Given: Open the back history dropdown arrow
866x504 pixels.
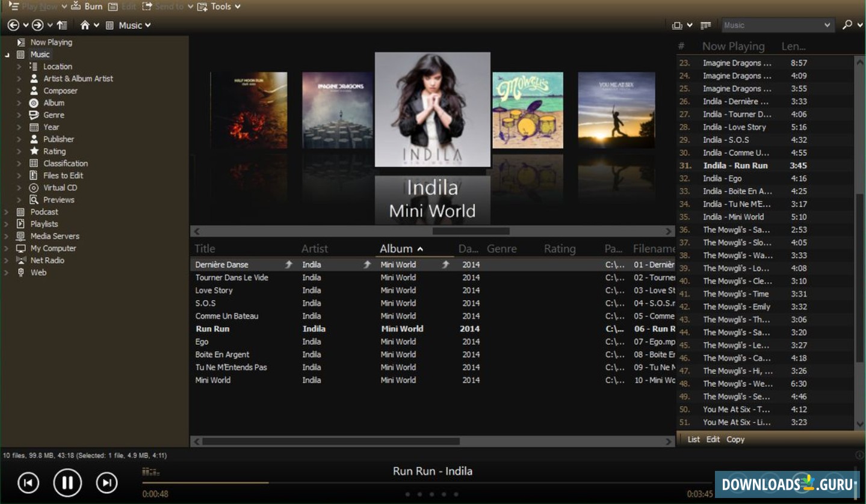Looking at the screenshot, I should click(26, 25).
